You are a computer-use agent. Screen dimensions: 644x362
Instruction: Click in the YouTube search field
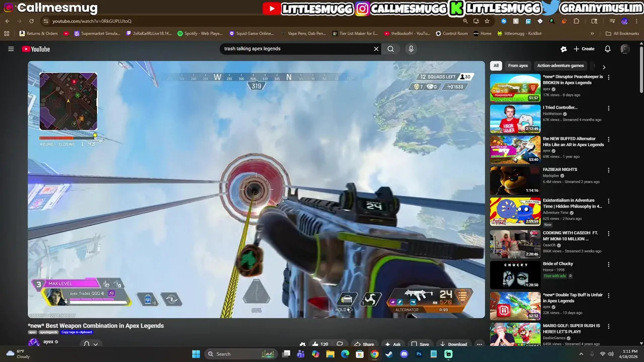297,49
